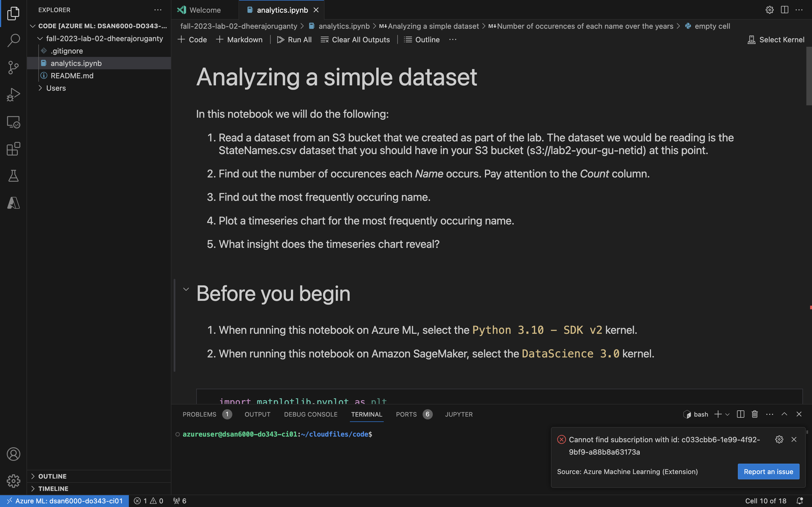Collapse the 'Before you begin' section

pos(186,289)
